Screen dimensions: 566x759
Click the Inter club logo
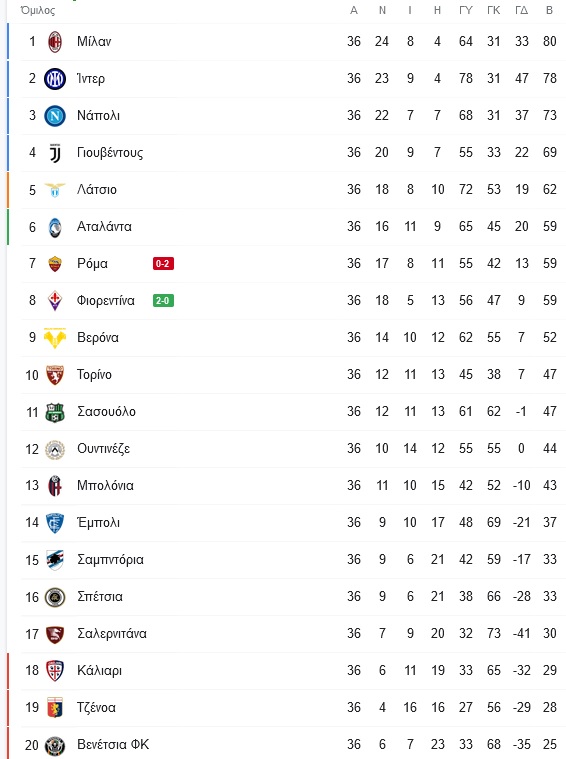tap(55, 78)
